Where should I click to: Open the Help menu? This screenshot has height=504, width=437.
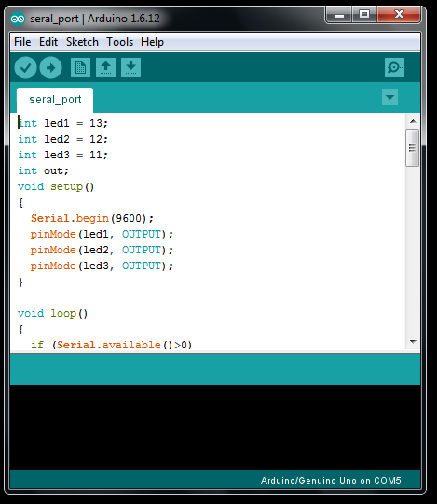152,42
